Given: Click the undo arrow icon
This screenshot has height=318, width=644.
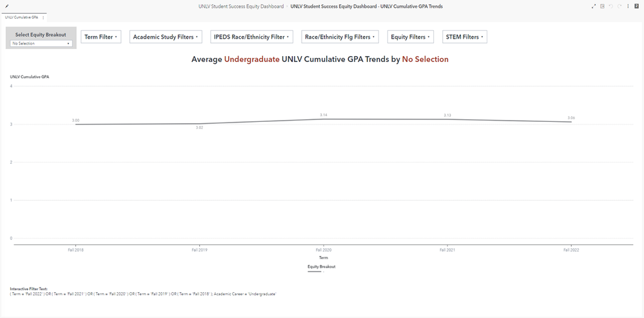Looking at the screenshot, I should pos(610,6).
